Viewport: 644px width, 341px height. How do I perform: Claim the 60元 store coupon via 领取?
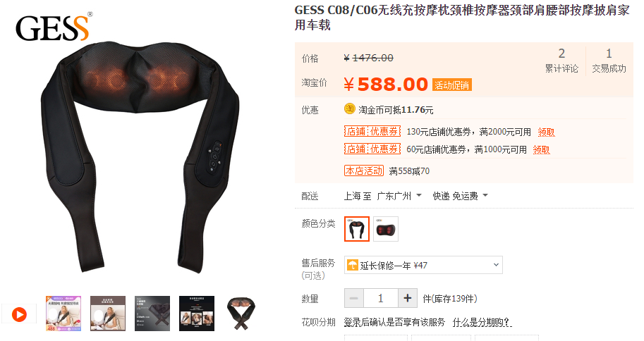(541, 150)
